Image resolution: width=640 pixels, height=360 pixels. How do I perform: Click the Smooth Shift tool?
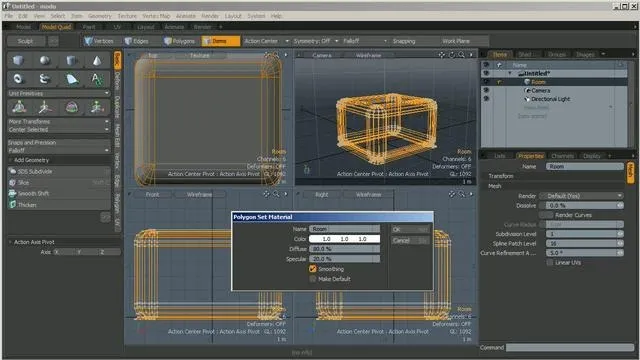click(59, 193)
